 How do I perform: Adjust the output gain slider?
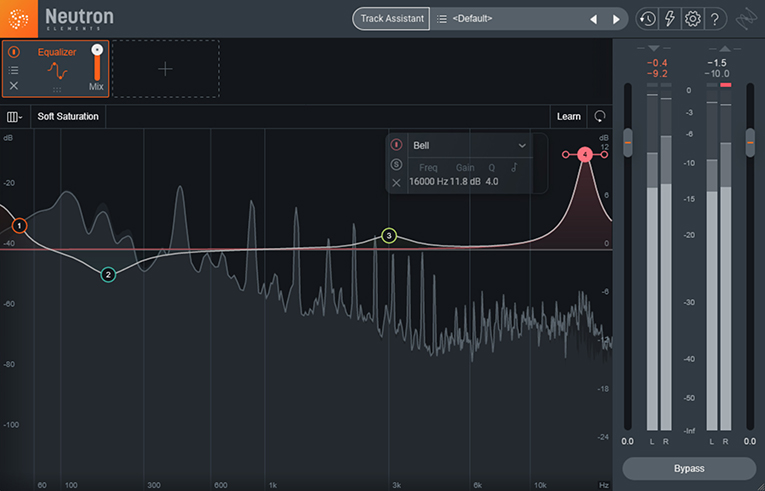(750, 143)
